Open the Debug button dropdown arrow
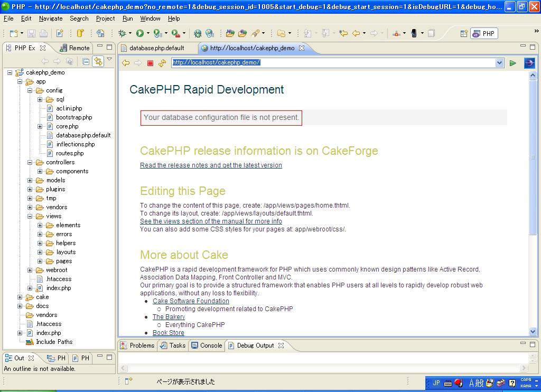The image size is (541, 392). coord(130,33)
